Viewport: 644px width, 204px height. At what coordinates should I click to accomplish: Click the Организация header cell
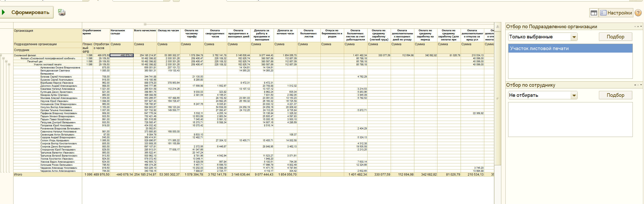click(48, 35)
